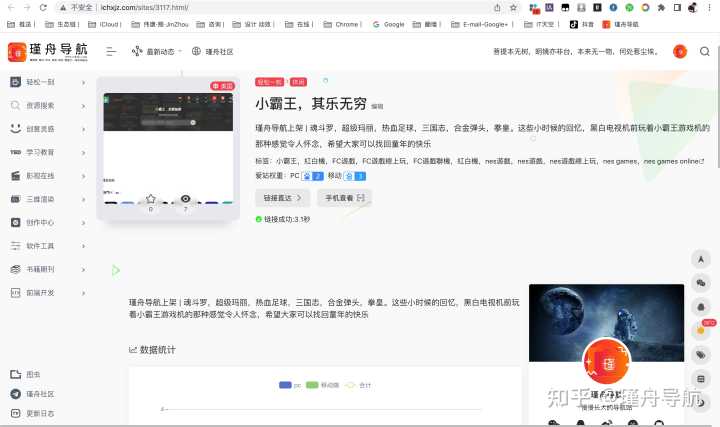Click the floating QQ penguin icon button
The image size is (720, 427).
(701, 307)
